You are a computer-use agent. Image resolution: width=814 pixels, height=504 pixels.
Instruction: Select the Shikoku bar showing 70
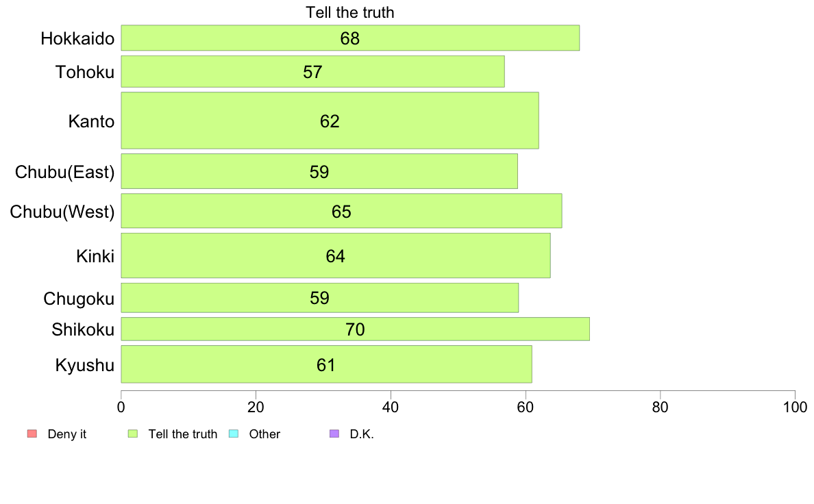coord(356,329)
